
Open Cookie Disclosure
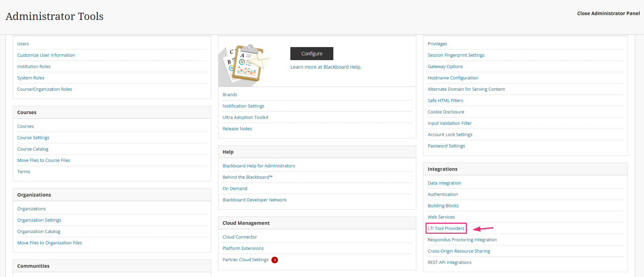click(446, 112)
